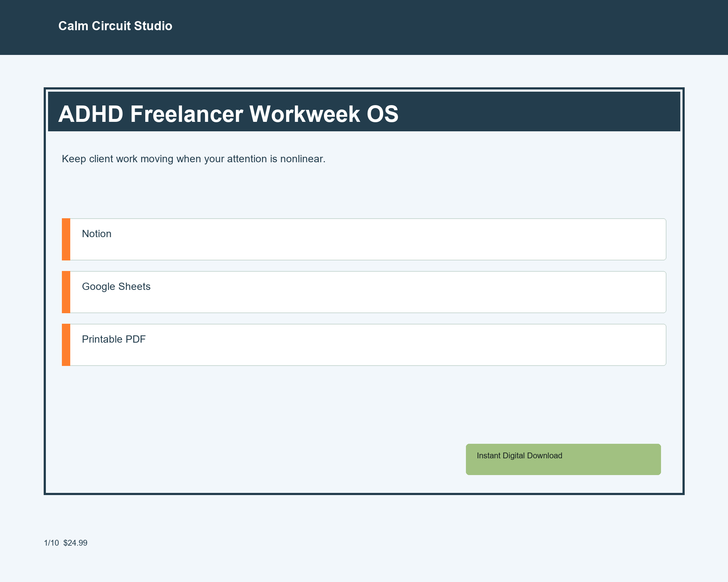Toggle selection of the Google Sheets card

pos(364,292)
